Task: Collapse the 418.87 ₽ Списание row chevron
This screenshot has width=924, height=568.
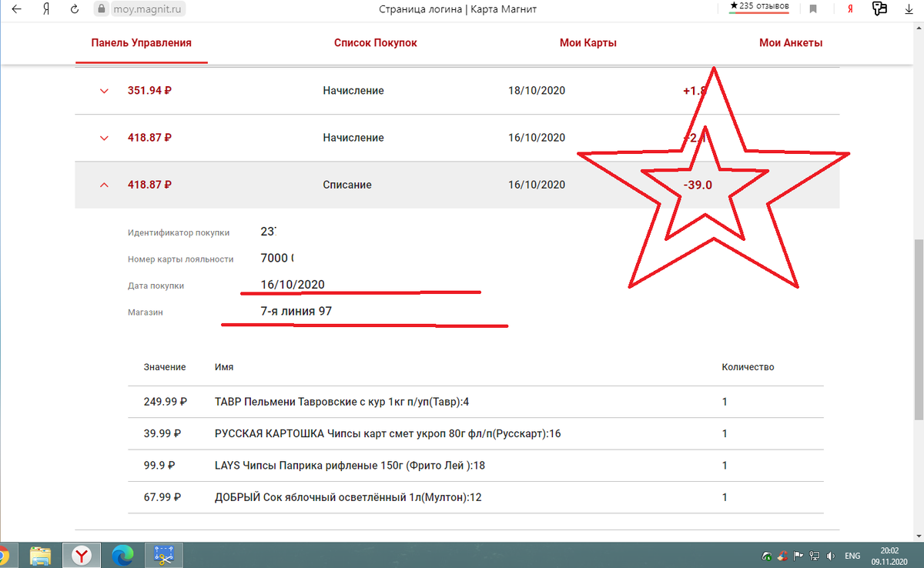Action: [104, 185]
